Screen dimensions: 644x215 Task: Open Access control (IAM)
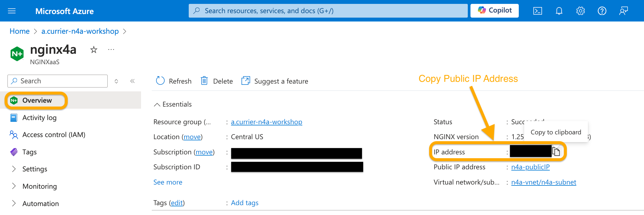tap(54, 135)
